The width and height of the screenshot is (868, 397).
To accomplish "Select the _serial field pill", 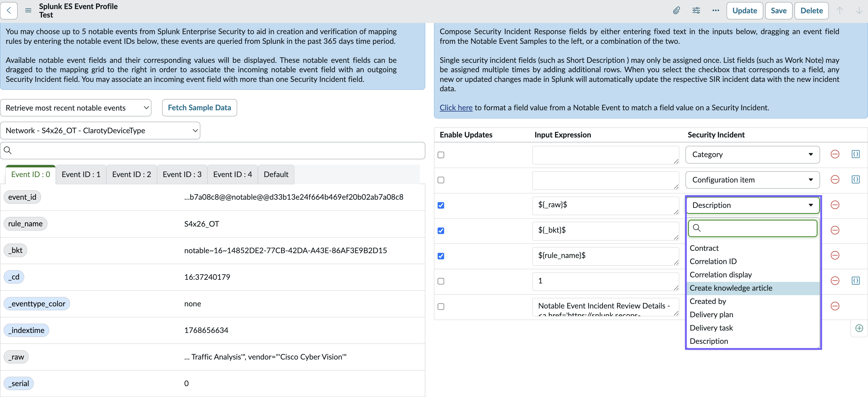I will tap(18, 383).
